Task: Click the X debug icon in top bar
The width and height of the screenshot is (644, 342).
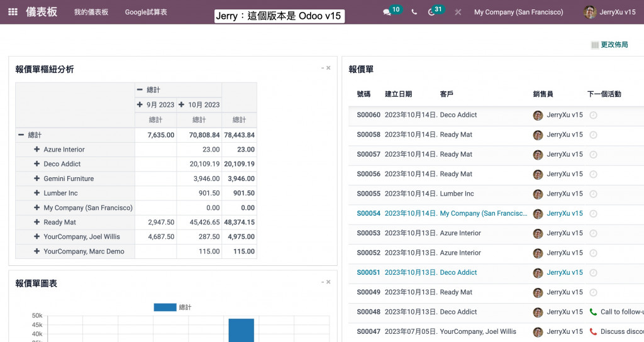Action: pyautogui.click(x=458, y=13)
